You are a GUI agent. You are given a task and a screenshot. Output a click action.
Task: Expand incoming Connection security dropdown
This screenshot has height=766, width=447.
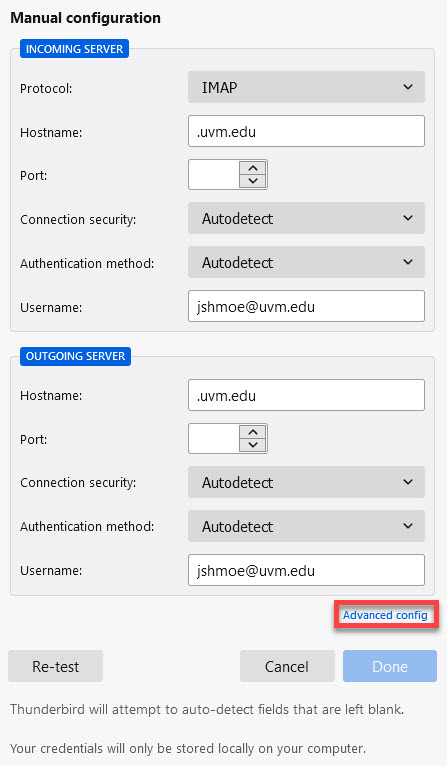(x=306, y=218)
